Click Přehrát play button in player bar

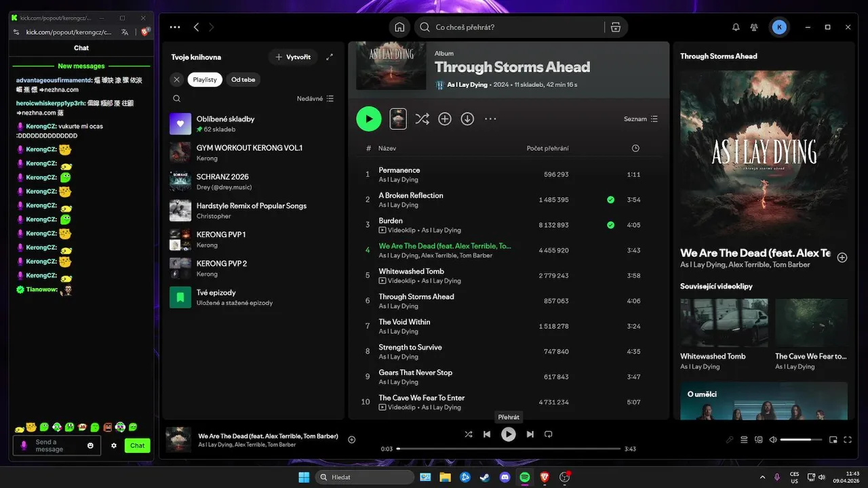click(x=509, y=434)
